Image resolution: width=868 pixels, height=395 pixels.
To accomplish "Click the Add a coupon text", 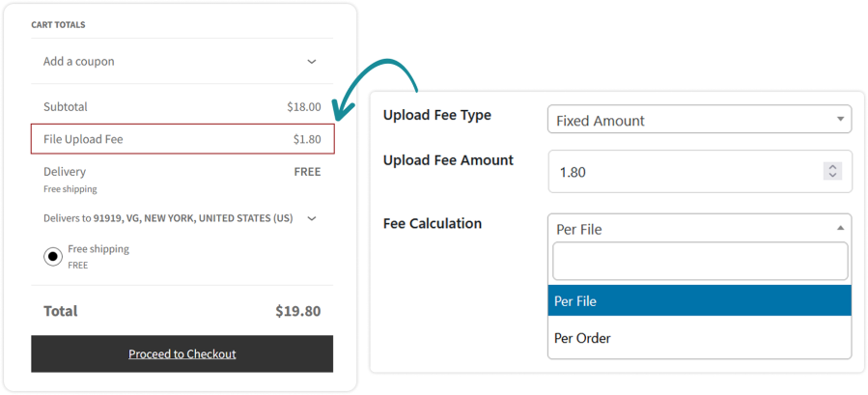I will [x=79, y=62].
